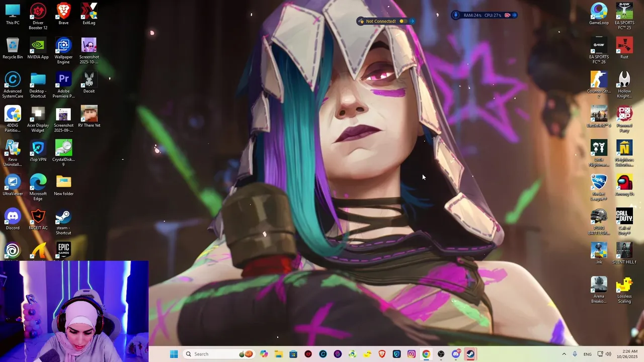Open the Wallpaper Engine desktop icon

click(63, 51)
